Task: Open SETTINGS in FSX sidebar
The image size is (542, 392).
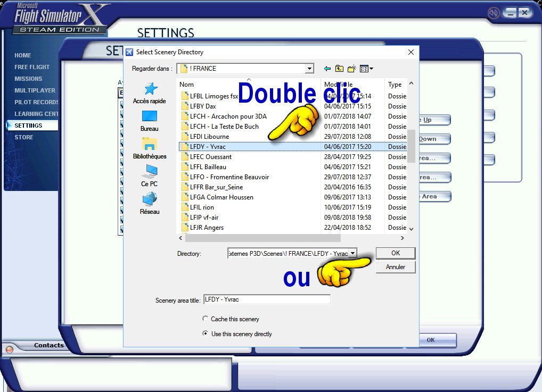Action: (x=32, y=126)
